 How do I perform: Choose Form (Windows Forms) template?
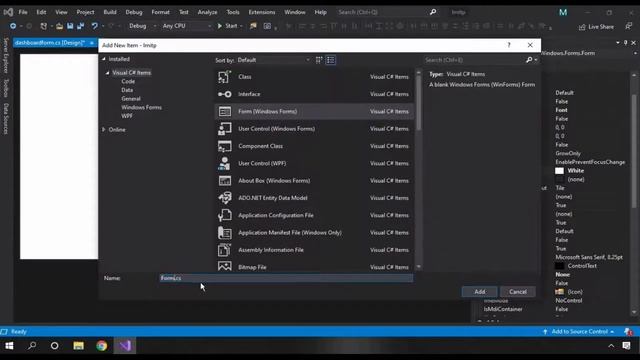point(314,111)
